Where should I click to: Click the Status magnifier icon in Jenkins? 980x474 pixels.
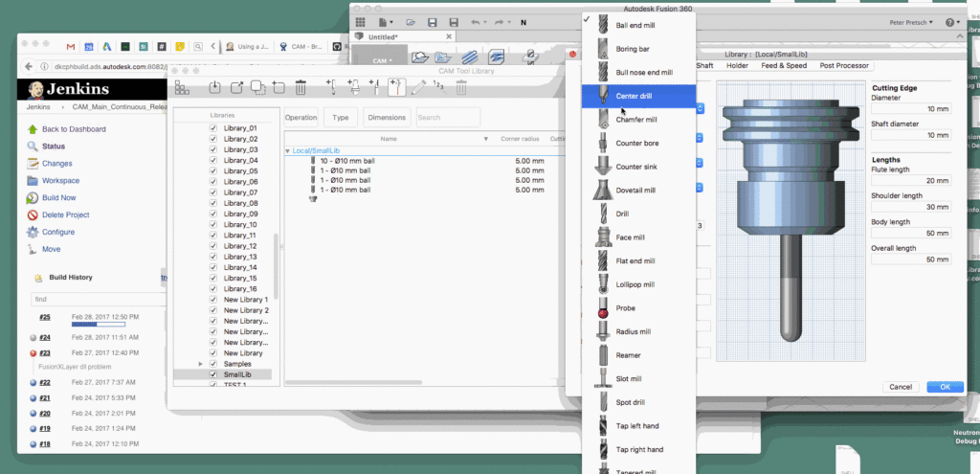coord(33,147)
